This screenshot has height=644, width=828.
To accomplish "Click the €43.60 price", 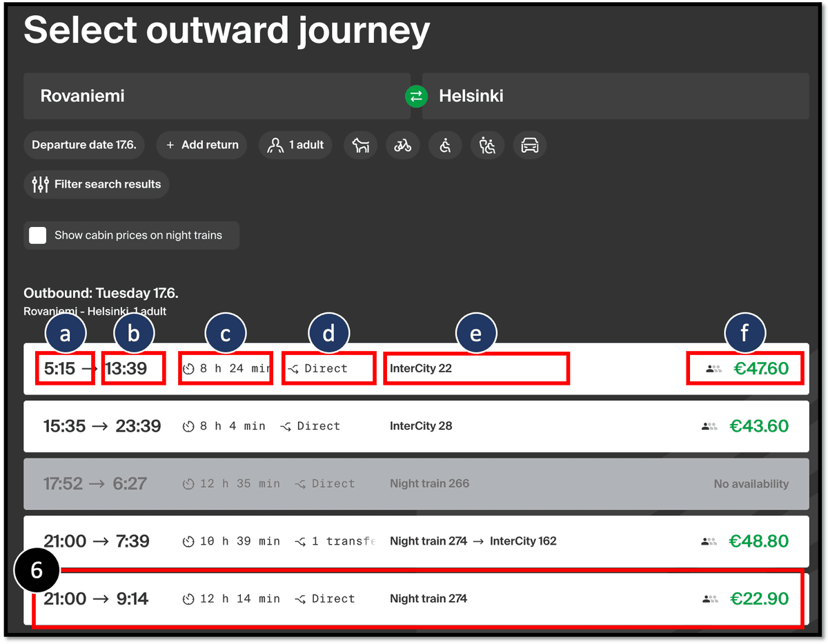I will tap(759, 426).
